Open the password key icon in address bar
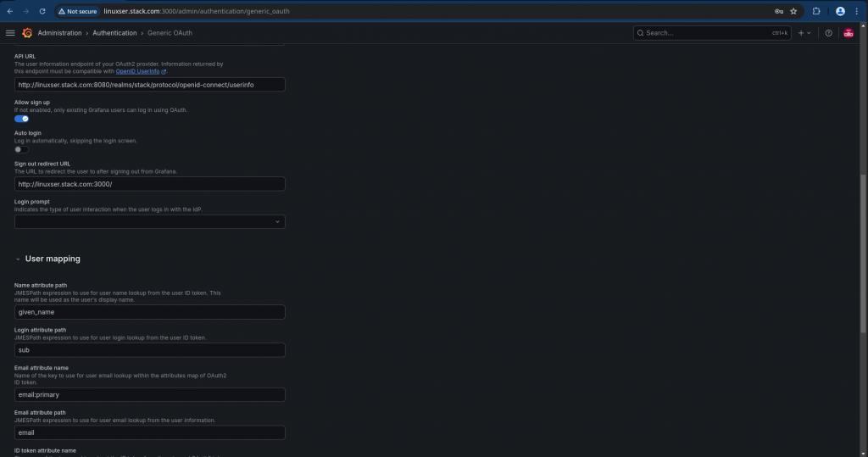This screenshot has height=457, width=868. click(779, 11)
